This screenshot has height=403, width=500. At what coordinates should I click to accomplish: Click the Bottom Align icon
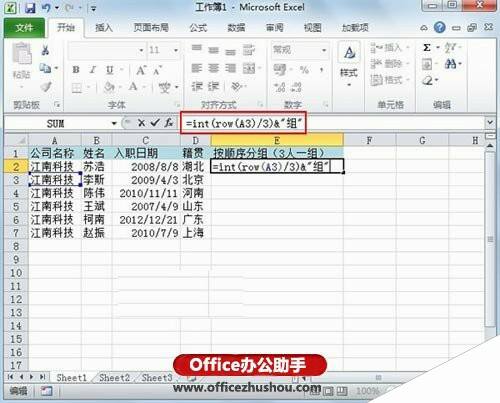(x=230, y=51)
